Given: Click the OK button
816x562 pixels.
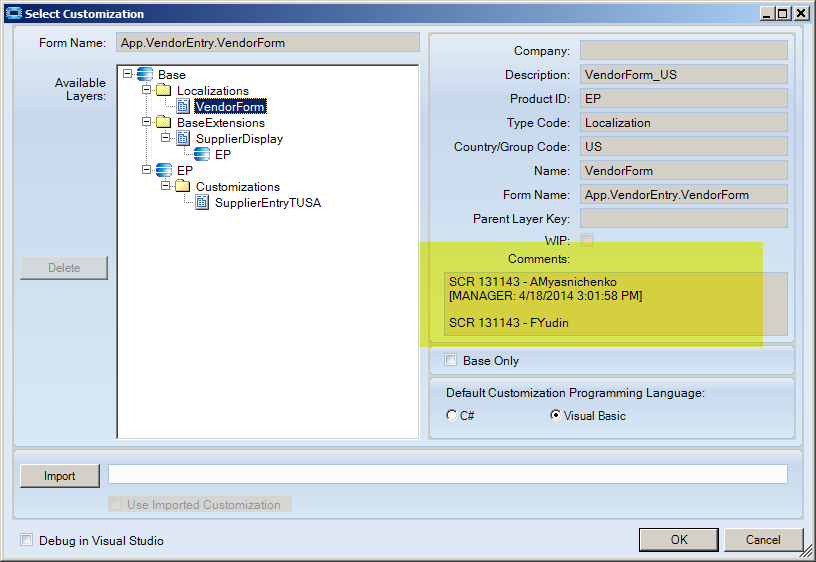Looking at the screenshot, I should [679, 540].
